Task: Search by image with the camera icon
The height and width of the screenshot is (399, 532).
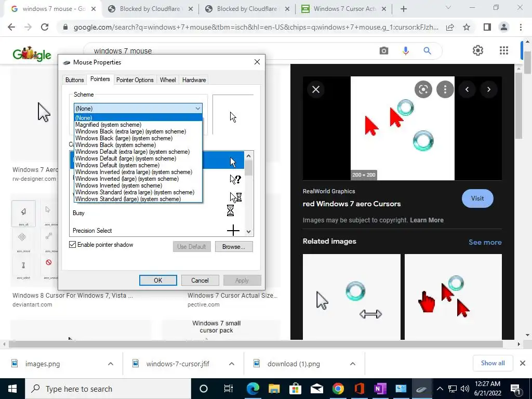Action: [x=384, y=51]
